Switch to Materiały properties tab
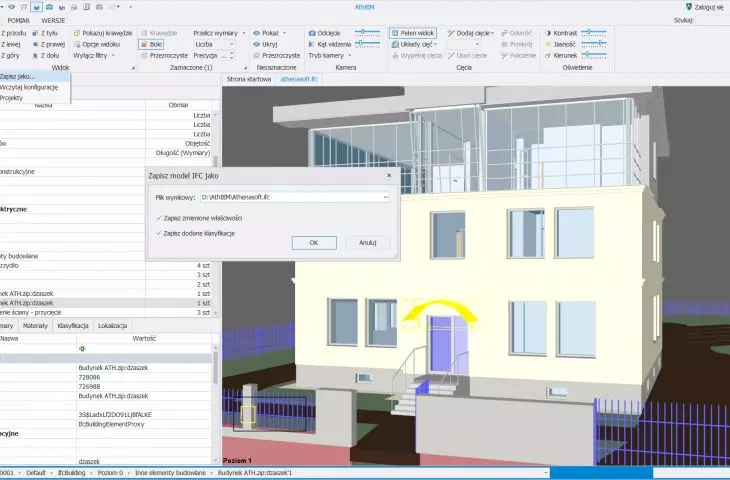The height and width of the screenshot is (480, 730). [x=35, y=326]
